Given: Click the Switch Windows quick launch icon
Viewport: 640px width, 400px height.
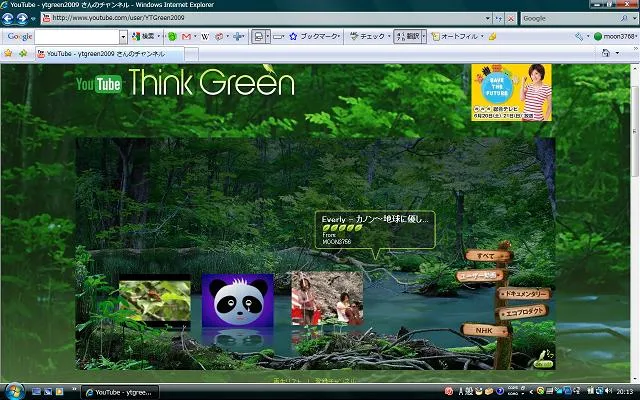Looking at the screenshot, I should [x=48, y=392].
